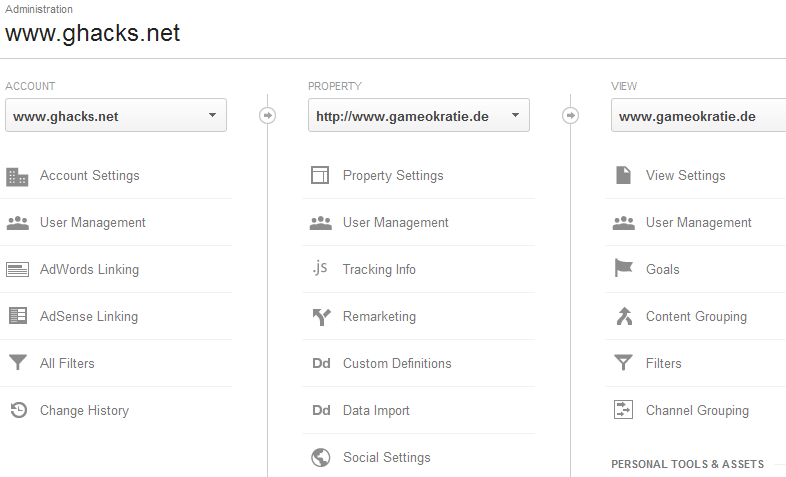
Task: Select Data Import menu item
Action: 376,411
